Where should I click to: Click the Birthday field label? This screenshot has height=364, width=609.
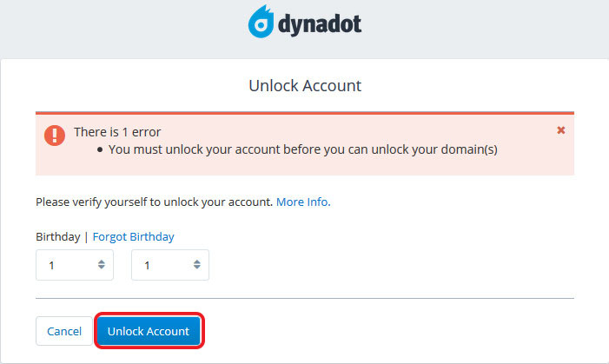57,236
